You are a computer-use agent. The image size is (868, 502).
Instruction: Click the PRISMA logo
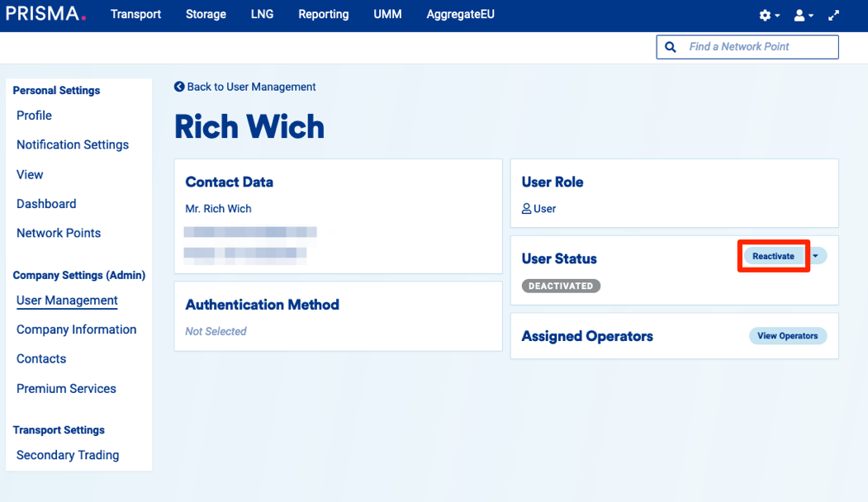point(45,14)
